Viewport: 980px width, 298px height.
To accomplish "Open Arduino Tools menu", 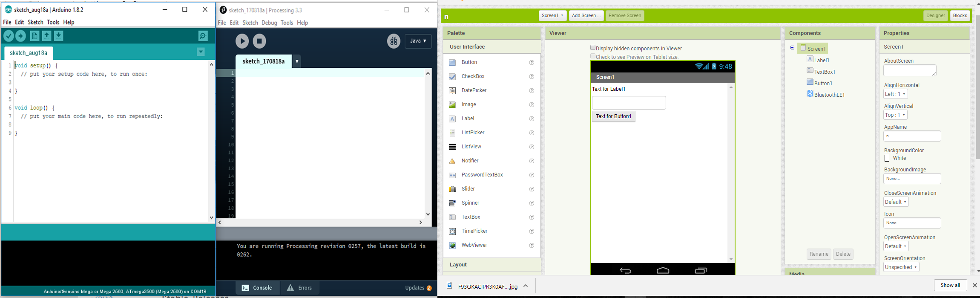I will click(x=53, y=22).
